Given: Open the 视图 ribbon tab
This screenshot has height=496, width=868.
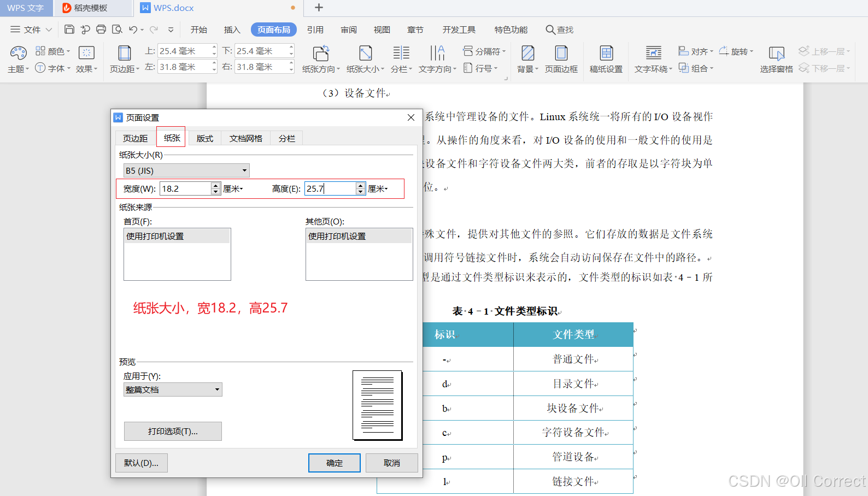Looking at the screenshot, I should (x=382, y=29).
